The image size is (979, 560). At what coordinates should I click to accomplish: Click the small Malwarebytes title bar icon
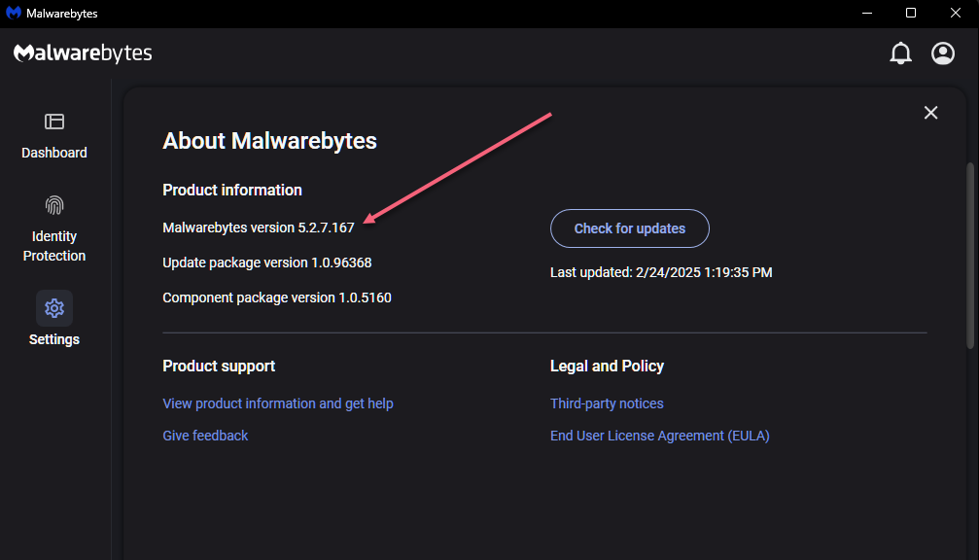coord(13,13)
